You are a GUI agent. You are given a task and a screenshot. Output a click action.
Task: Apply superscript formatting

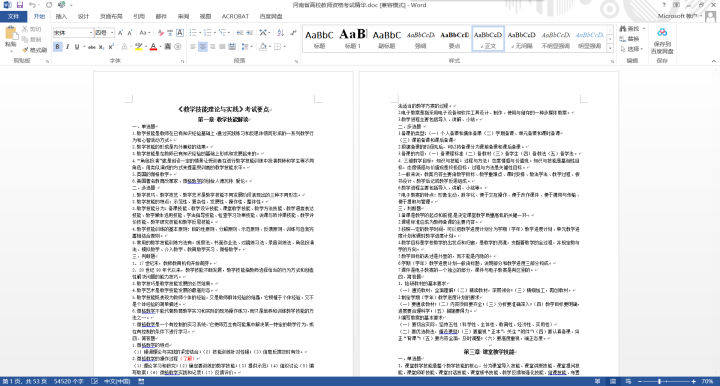pyautogui.click(x=111, y=47)
